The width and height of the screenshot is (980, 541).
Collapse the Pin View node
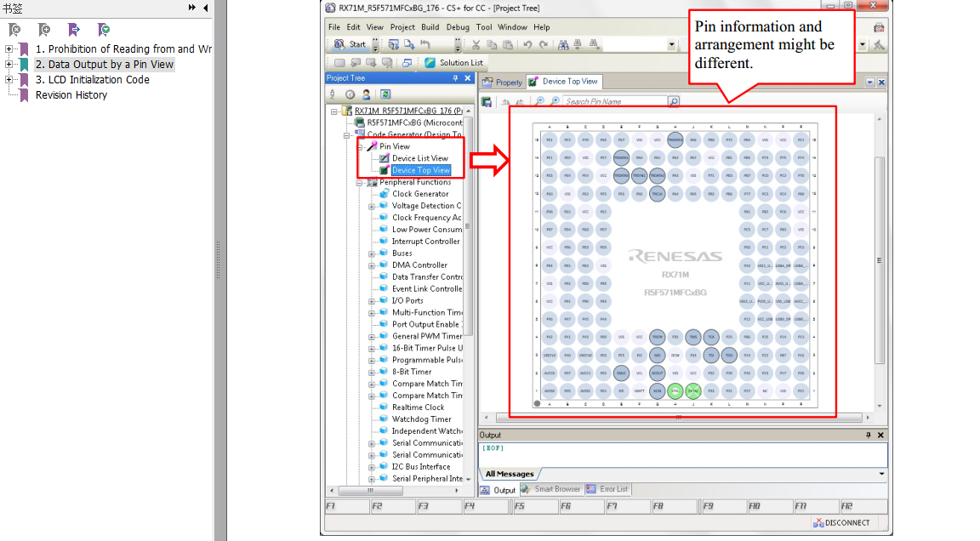[x=360, y=147]
